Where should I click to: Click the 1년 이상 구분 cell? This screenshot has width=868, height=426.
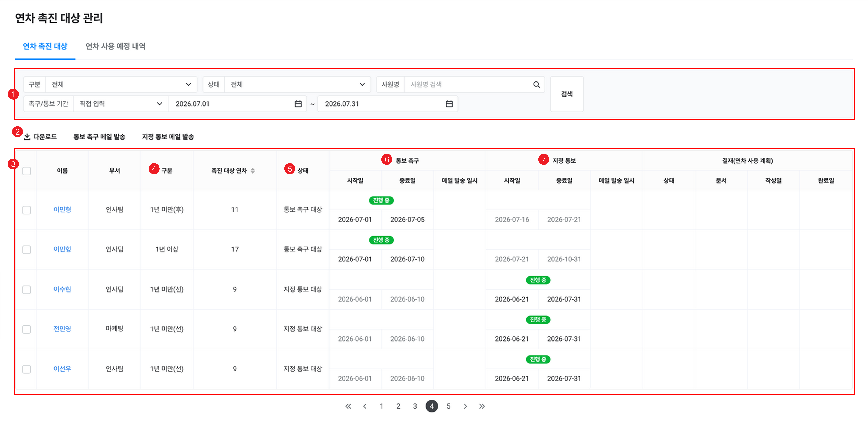click(x=167, y=249)
